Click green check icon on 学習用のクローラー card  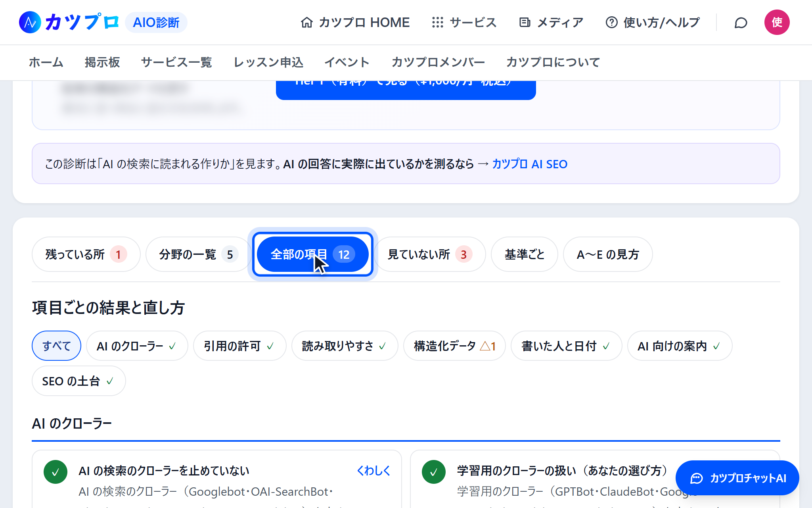pyautogui.click(x=434, y=472)
